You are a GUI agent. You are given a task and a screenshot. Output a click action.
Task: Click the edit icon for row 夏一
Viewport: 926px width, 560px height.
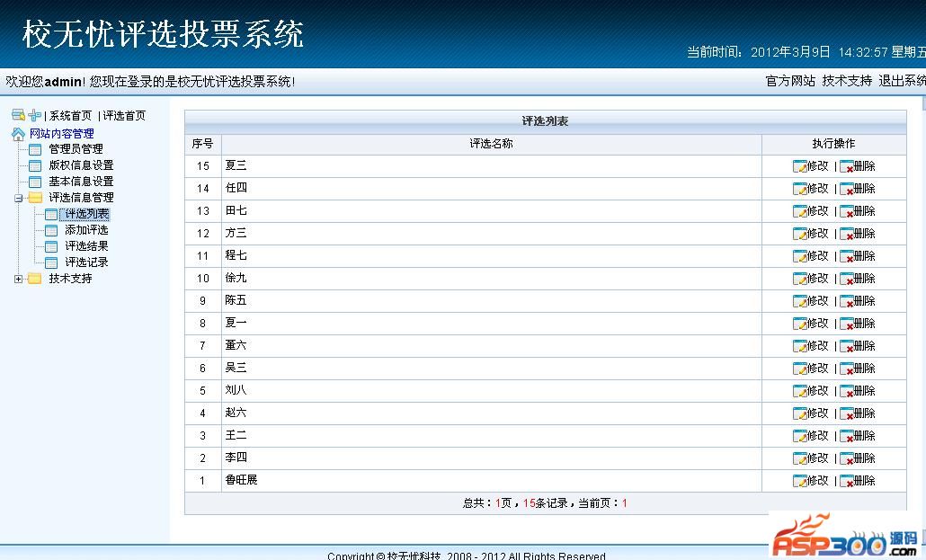pos(799,324)
